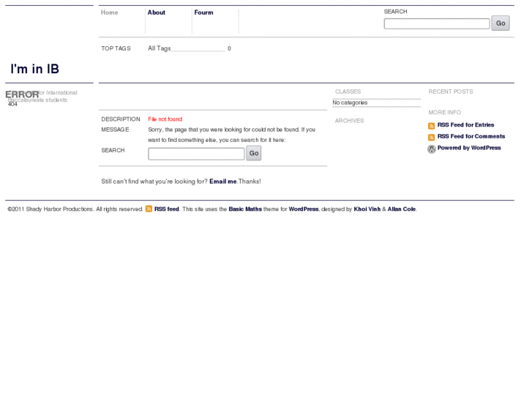Screen dimensions: 532x399
Task: Open the RSS Feed for Comments link
Action: pyautogui.click(x=471, y=136)
